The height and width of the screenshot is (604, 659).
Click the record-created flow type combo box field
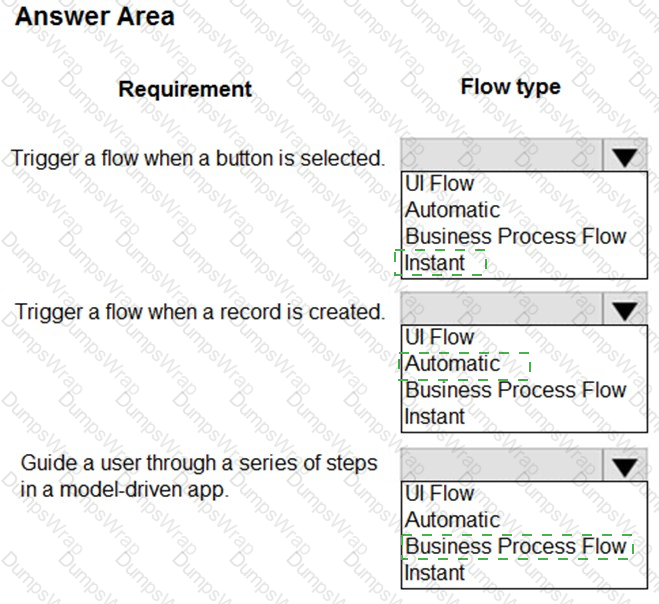coord(502,311)
